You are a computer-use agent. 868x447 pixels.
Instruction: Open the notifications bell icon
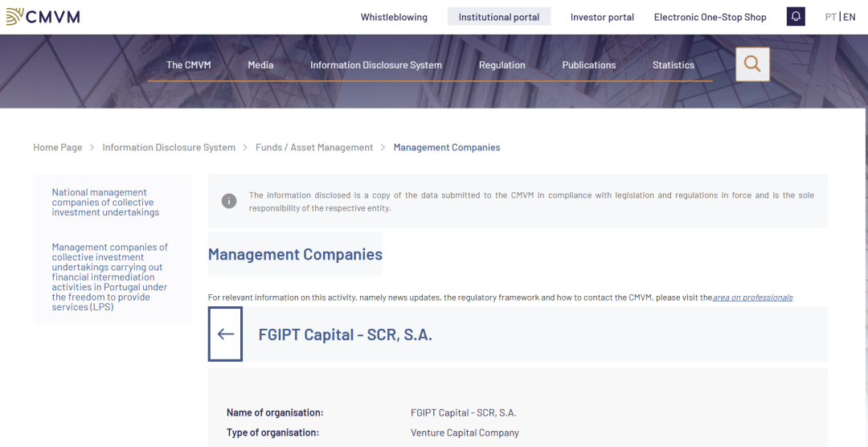click(x=796, y=17)
